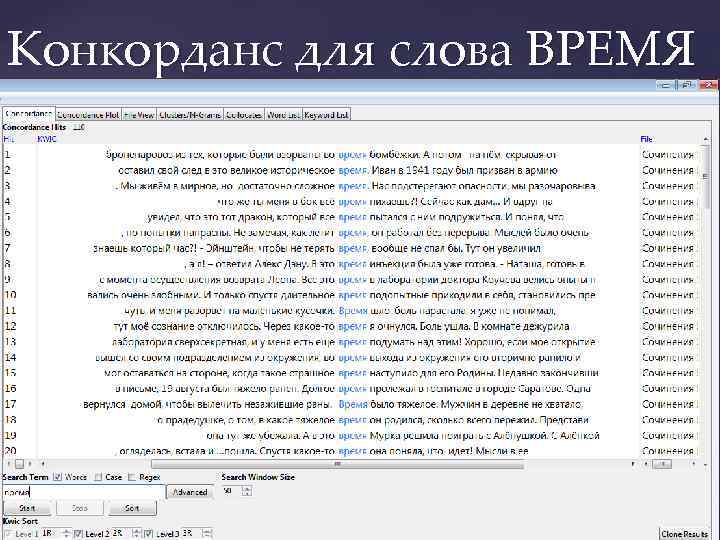Click the Stop button
The height and width of the screenshot is (540, 720).
click(80, 508)
